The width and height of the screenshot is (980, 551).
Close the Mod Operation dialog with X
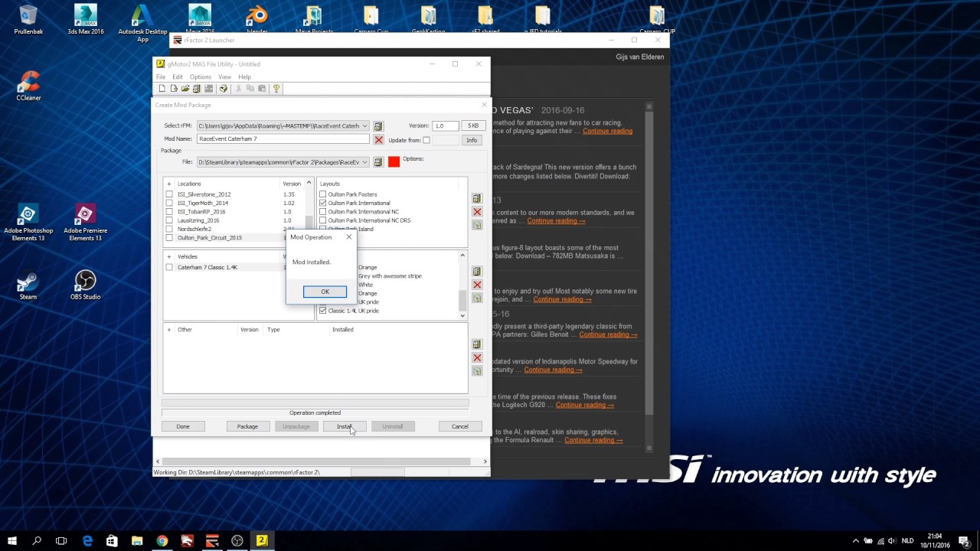tap(349, 237)
